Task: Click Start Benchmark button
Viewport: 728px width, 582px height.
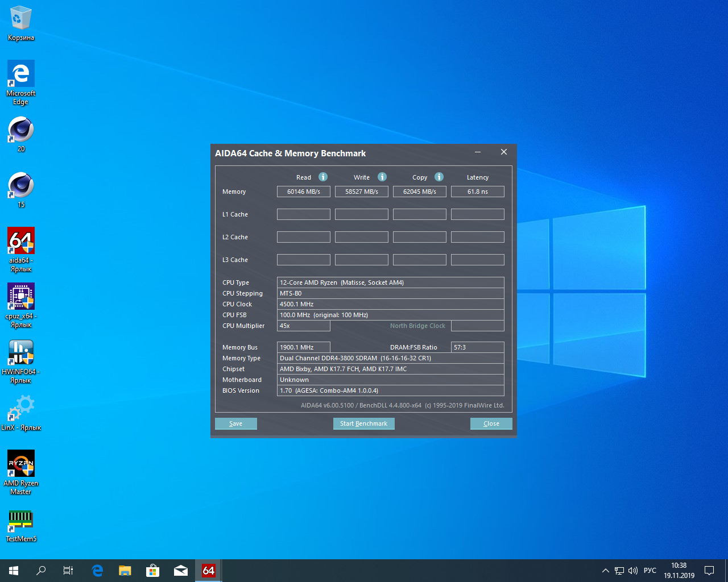Action: 364,423
